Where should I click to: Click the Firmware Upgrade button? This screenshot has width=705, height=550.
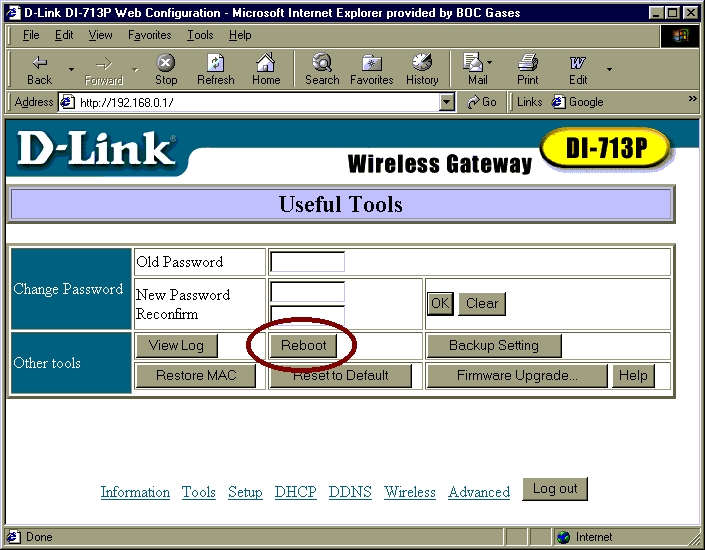[517, 376]
